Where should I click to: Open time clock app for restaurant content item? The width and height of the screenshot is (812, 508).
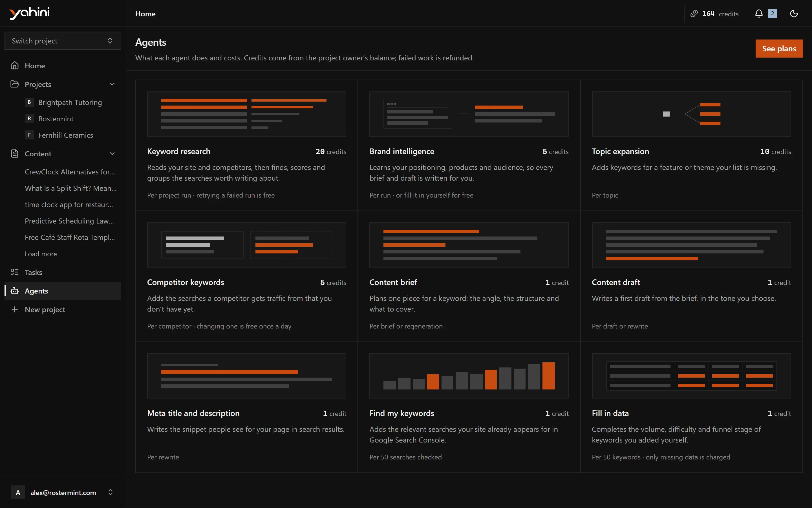pyautogui.click(x=69, y=205)
